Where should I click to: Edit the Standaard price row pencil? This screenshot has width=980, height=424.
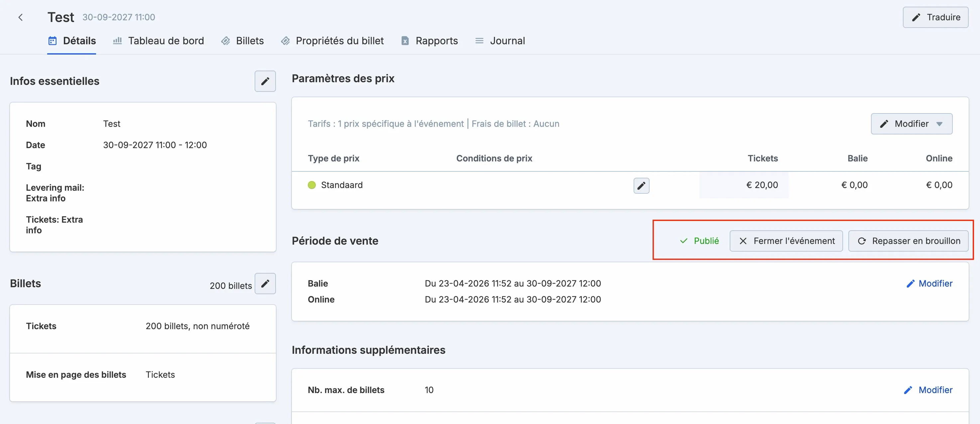pyautogui.click(x=641, y=185)
